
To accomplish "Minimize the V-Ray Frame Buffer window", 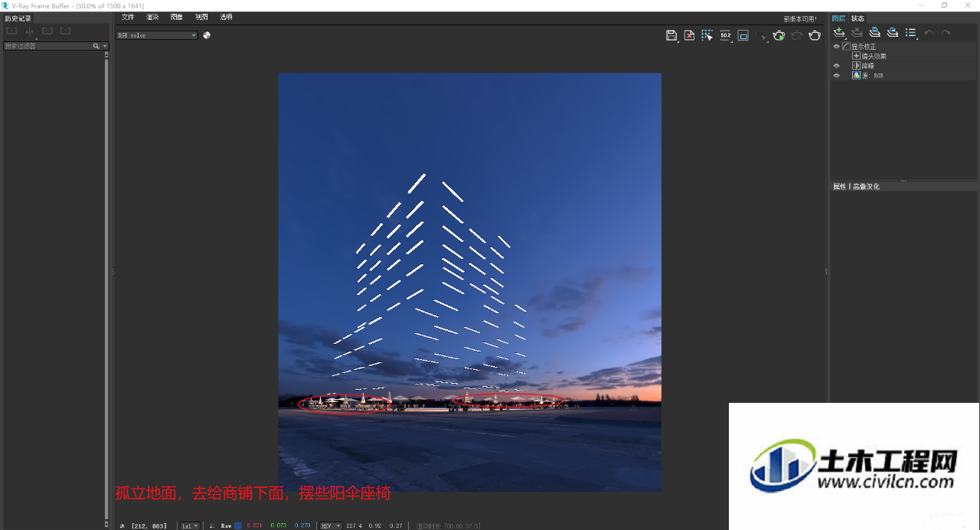I will pyautogui.click(x=921, y=5).
